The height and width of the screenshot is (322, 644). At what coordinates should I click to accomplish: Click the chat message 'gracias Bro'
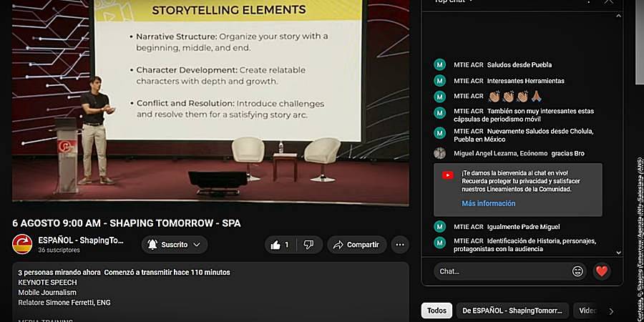tap(567, 153)
